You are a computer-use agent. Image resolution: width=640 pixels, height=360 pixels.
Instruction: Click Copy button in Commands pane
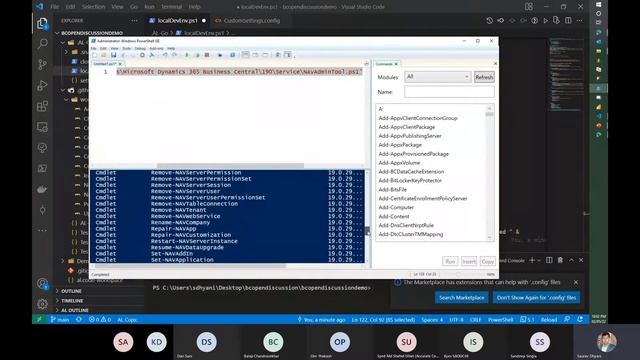click(x=487, y=262)
